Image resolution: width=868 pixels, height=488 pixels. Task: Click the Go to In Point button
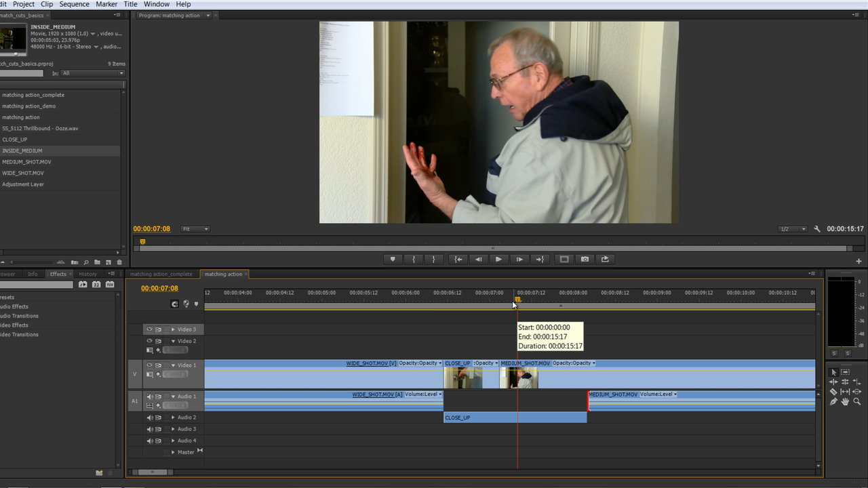458,259
